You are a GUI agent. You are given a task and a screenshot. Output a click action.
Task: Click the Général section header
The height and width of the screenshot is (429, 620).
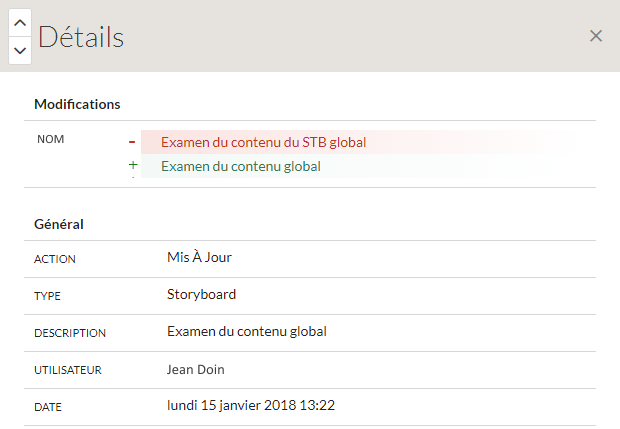coord(59,224)
